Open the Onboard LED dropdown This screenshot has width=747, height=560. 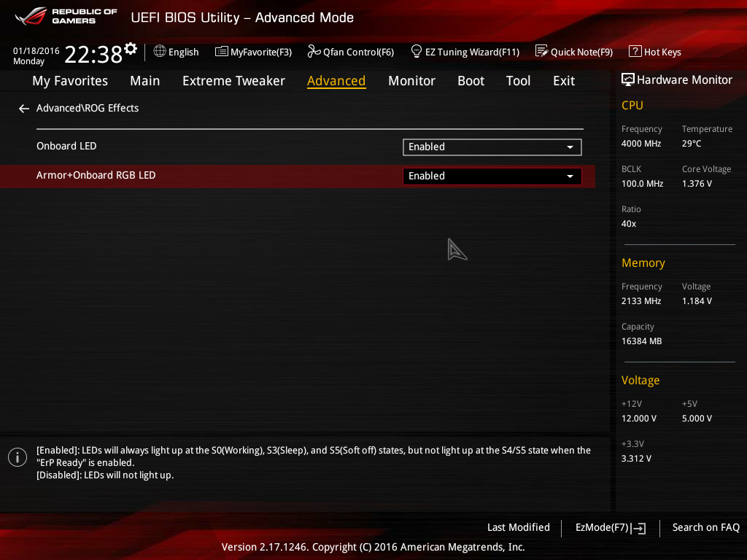click(492, 147)
